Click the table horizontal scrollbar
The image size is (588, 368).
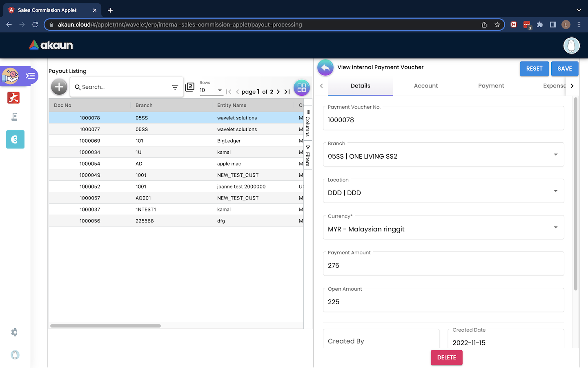click(105, 326)
